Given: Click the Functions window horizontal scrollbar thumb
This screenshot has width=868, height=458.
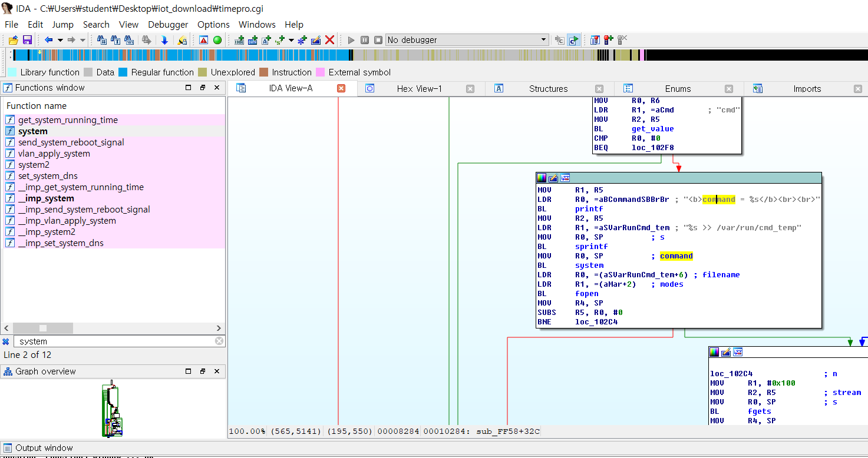Looking at the screenshot, I should (43, 328).
